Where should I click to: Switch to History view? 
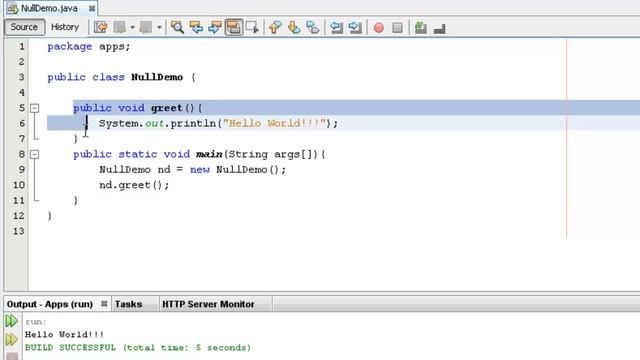[x=64, y=27]
